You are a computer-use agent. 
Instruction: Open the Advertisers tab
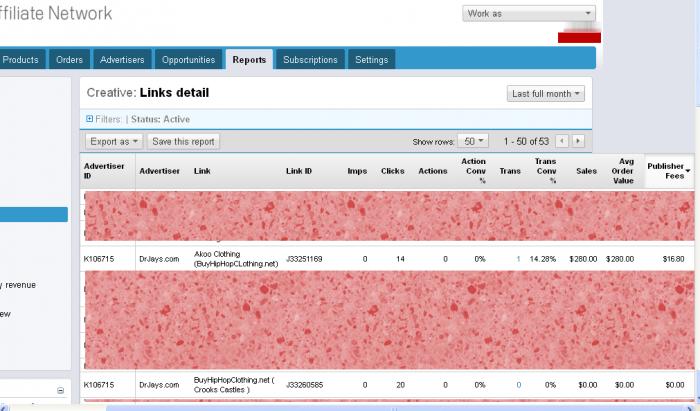(122, 59)
